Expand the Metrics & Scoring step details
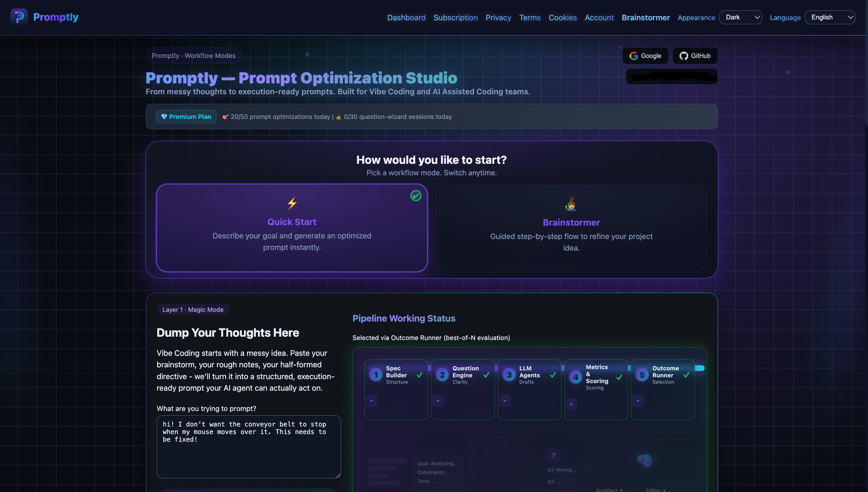The width and height of the screenshot is (868, 492). point(571,404)
